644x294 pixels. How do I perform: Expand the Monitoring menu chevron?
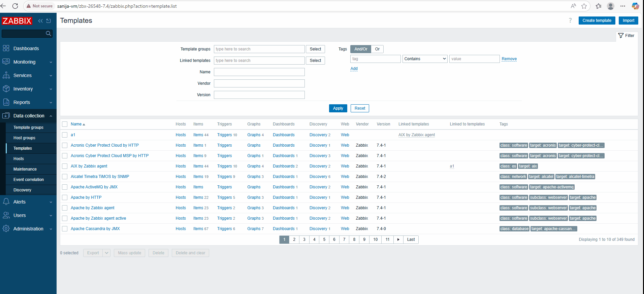click(51, 62)
